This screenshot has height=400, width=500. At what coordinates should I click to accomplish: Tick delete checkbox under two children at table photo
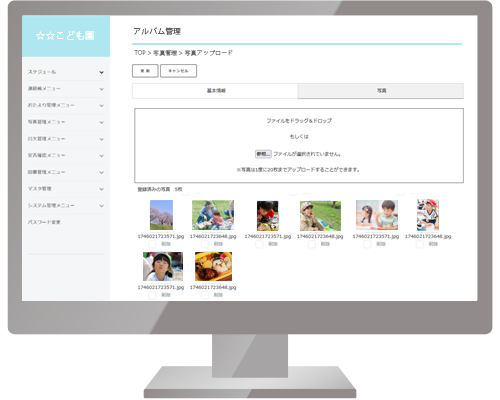click(367, 244)
